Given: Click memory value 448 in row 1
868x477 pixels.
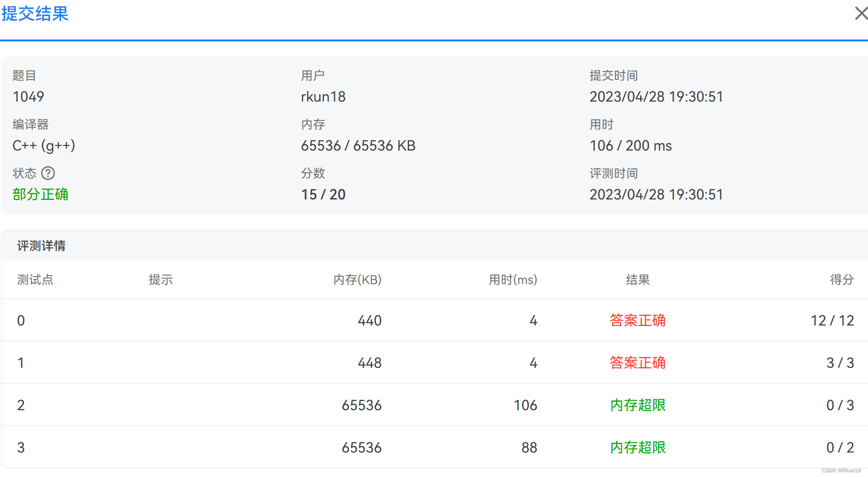Looking at the screenshot, I should (x=370, y=363).
